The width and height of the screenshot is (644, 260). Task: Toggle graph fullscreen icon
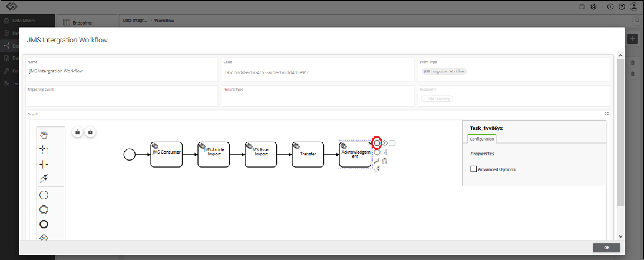click(x=607, y=114)
